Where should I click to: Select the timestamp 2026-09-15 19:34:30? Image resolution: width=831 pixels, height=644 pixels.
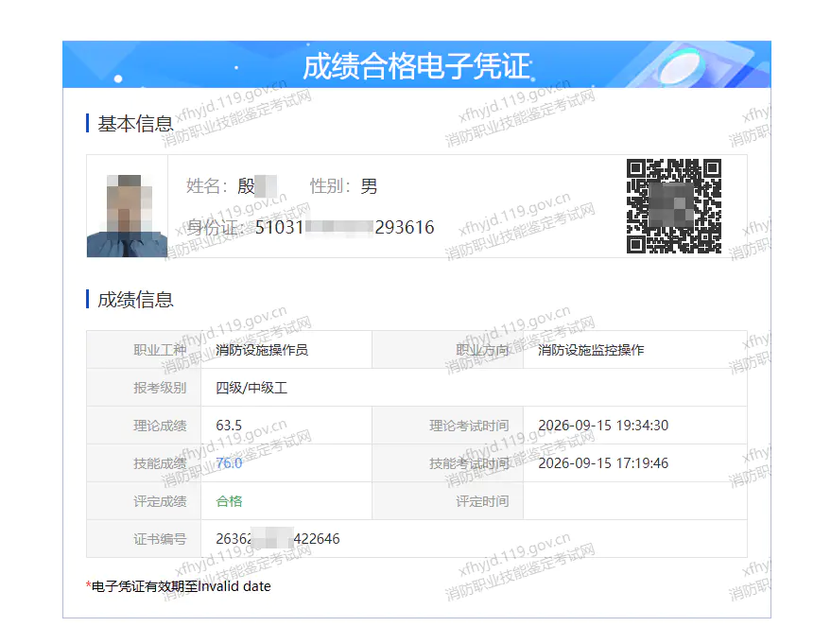click(603, 426)
